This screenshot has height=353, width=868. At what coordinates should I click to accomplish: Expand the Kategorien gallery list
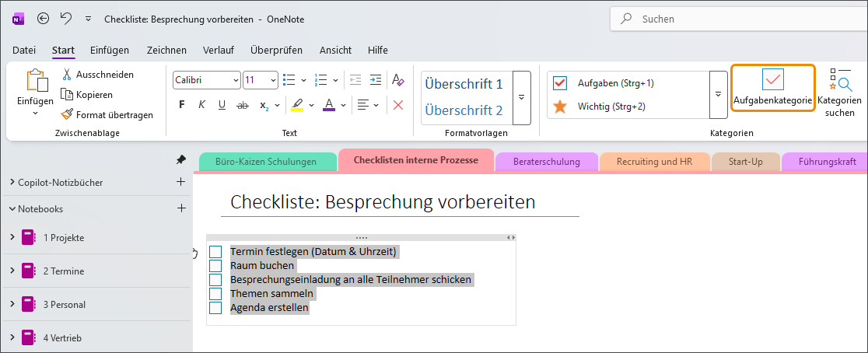[x=718, y=94]
